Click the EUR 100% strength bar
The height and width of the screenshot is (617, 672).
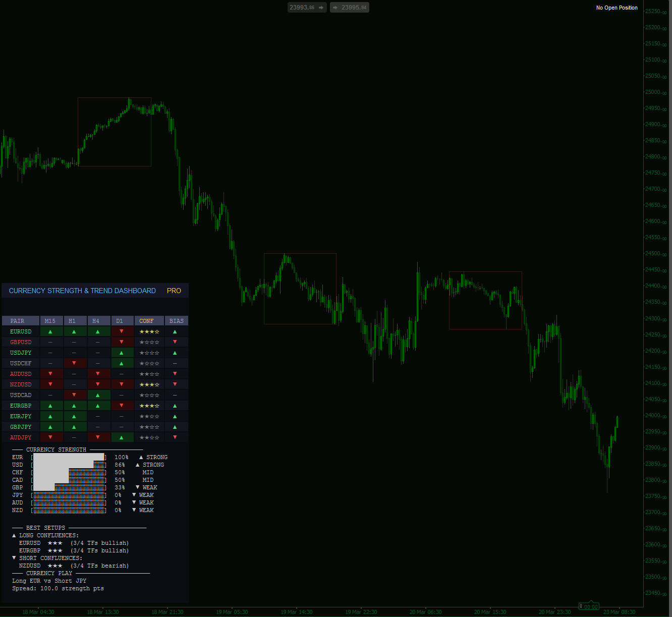pyautogui.click(x=68, y=457)
